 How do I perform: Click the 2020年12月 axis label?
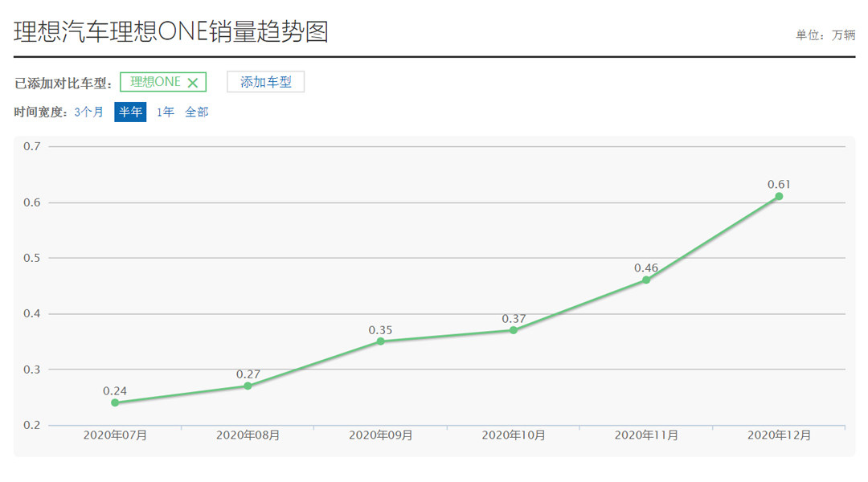(779, 435)
